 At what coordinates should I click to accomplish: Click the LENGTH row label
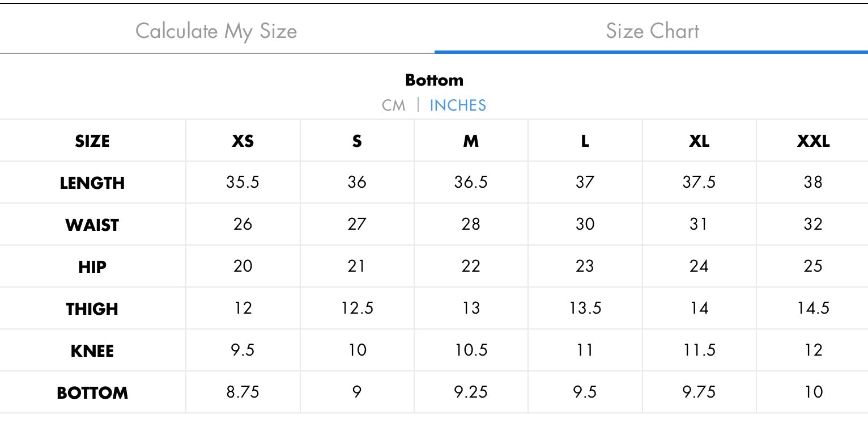point(92,183)
